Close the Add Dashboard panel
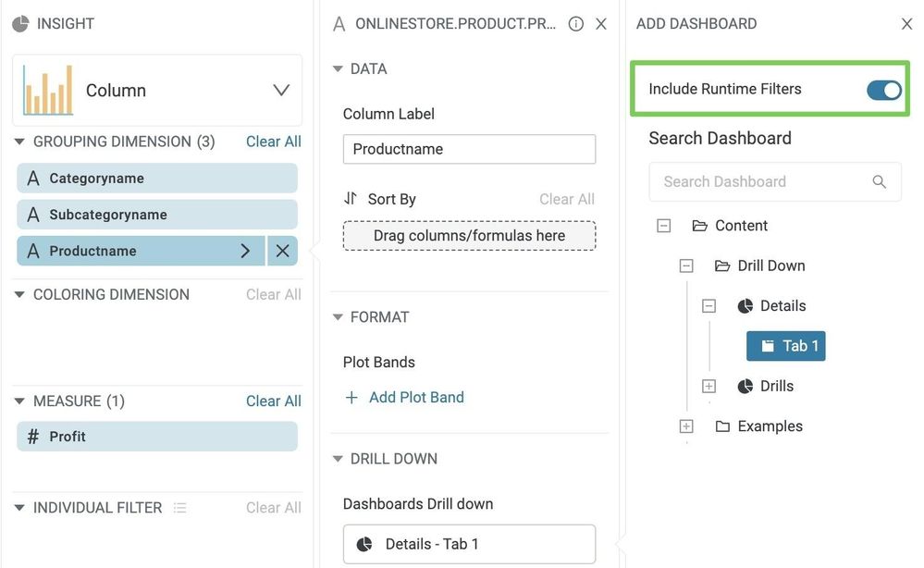The height and width of the screenshot is (568, 924). coord(906,24)
